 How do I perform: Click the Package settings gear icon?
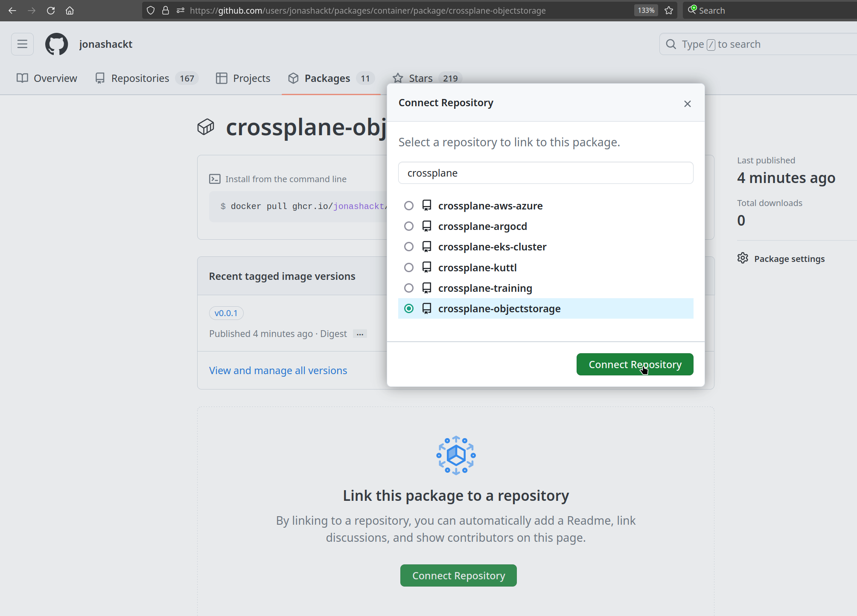[x=743, y=258]
